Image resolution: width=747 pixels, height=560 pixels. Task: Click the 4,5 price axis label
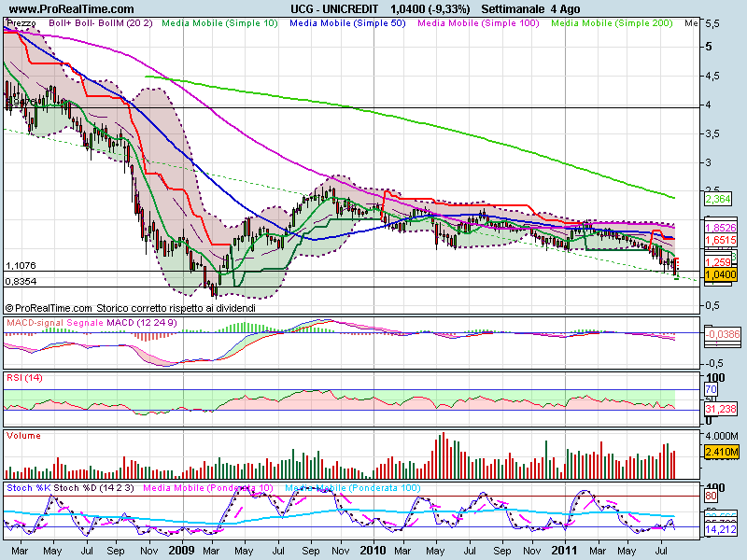tap(712, 76)
